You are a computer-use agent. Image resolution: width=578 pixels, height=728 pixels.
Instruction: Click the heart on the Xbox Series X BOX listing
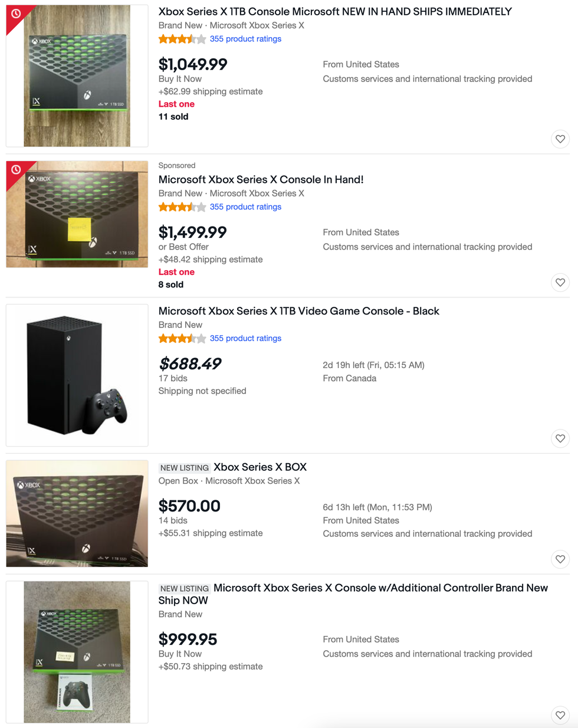560,559
